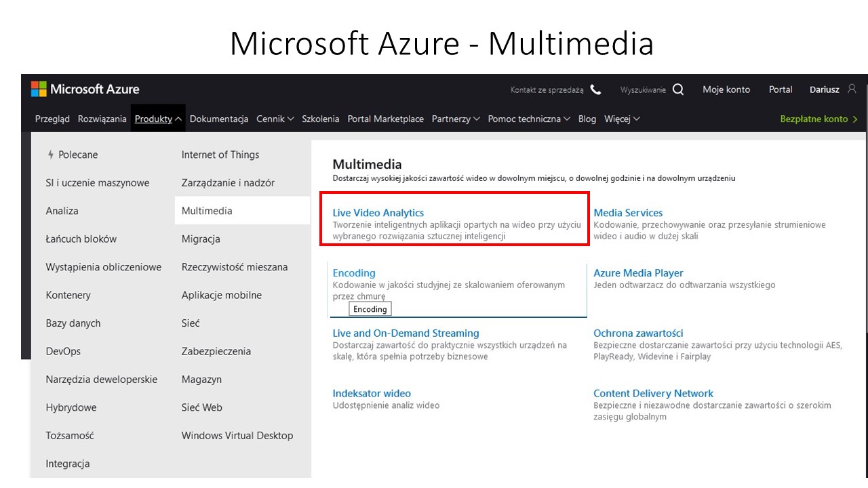The height and width of the screenshot is (488, 868).
Task: Select Rzeczywistość mieszana category
Action: (235, 267)
